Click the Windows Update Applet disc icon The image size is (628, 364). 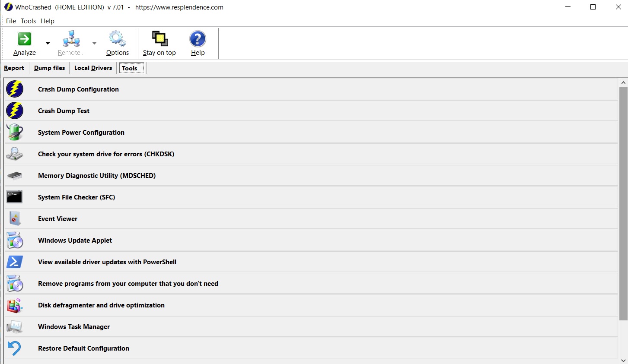15,240
